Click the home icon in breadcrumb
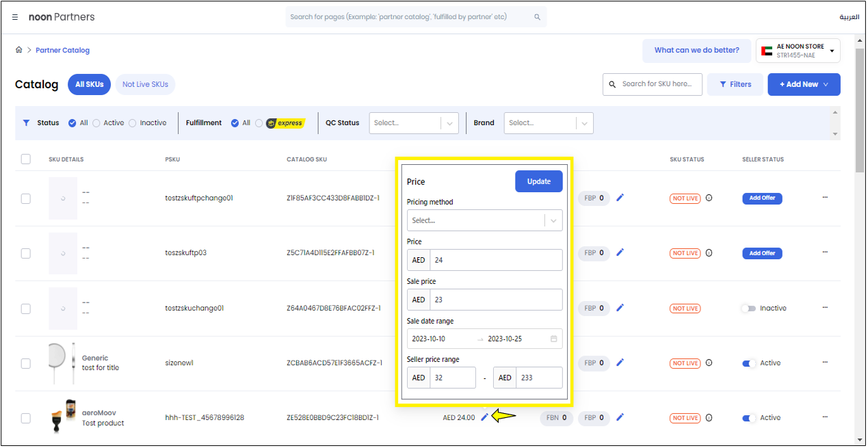Screen dimensions: 868x448 (x=18, y=50)
